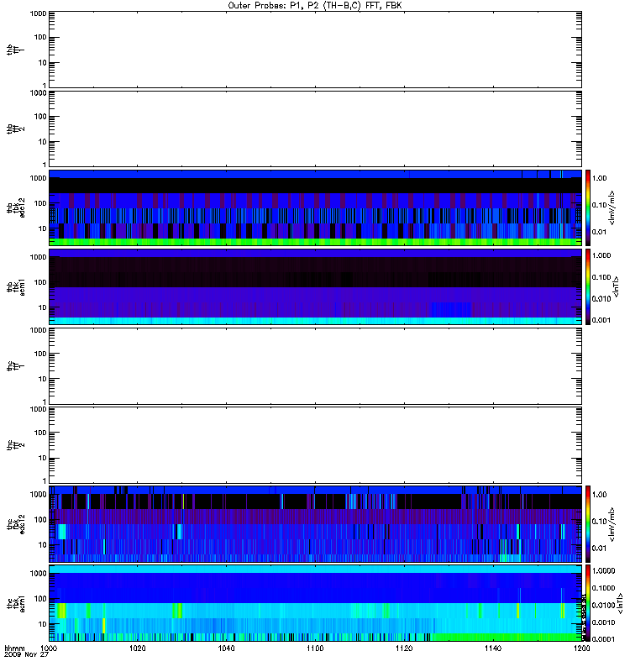The image size is (630, 672).
Task: Click the "thc fft 1" y-axis label
Action: coord(16,366)
